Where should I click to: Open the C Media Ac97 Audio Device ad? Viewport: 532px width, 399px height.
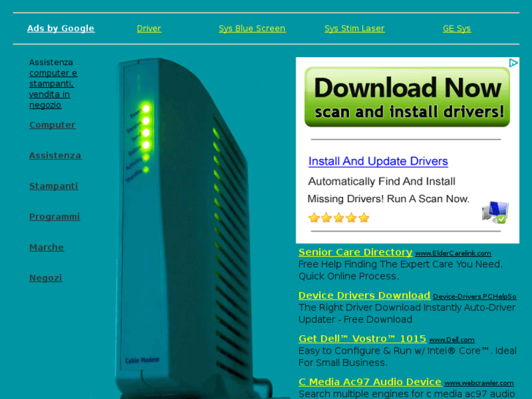[x=370, y=381]
